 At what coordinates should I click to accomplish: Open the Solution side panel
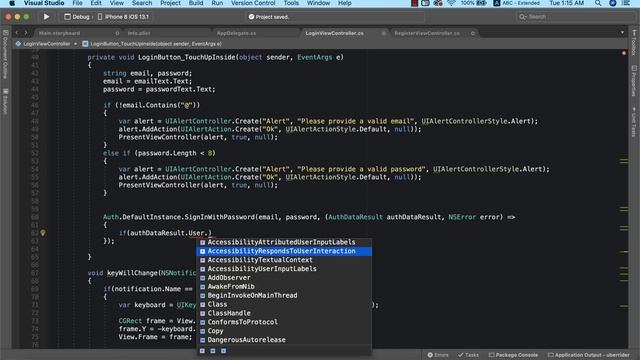[5, 101]
